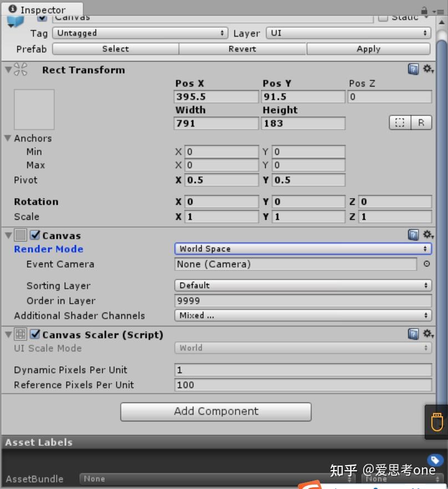Open Rect Transform help reference icon

click(x=413, y=69)
